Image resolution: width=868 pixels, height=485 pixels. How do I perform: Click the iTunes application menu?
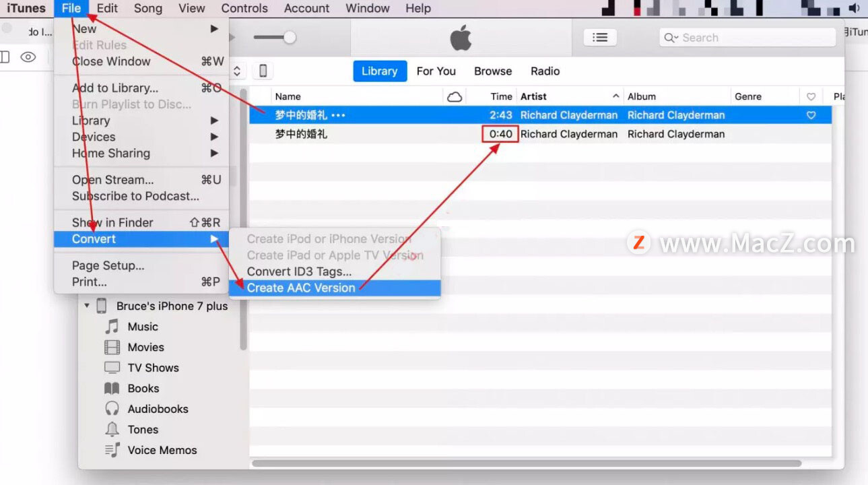[26, 8]
